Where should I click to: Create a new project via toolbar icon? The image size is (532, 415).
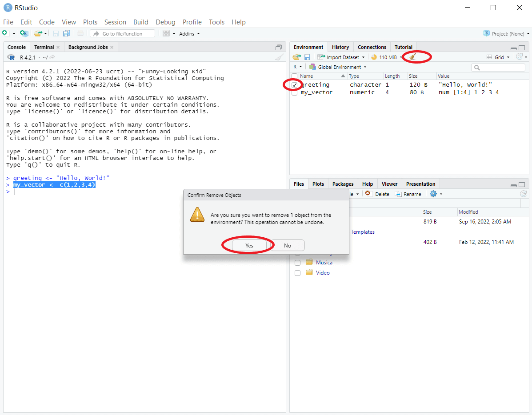(24, 33)
